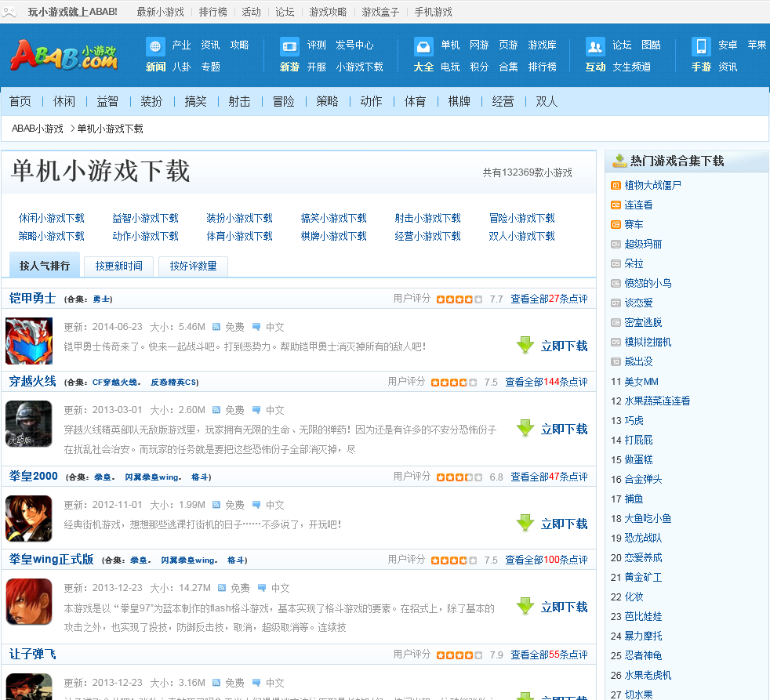Click the green download arrow for 拳皇2000

click(x=525, y=524)
